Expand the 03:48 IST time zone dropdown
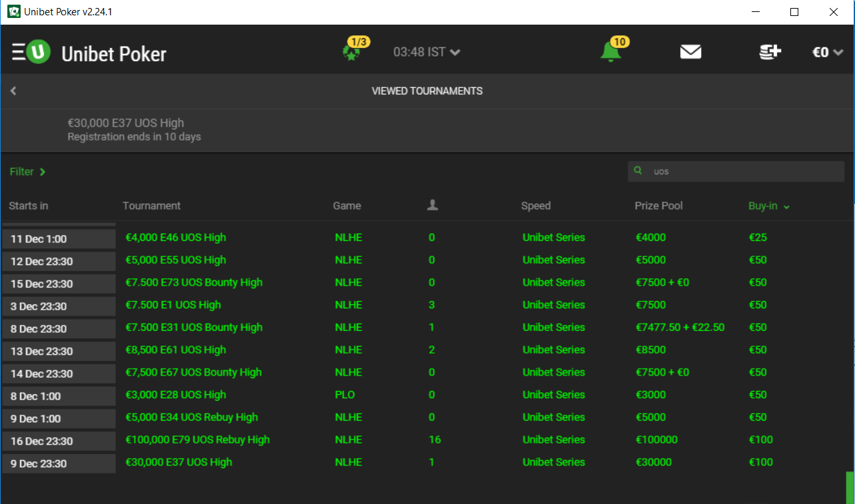Viewport: 855px width, 504px height. (x=427, y=52)
